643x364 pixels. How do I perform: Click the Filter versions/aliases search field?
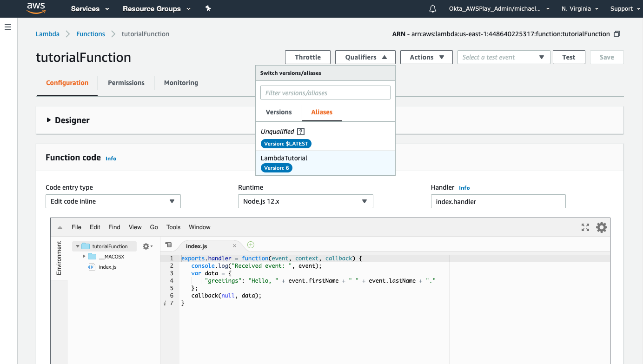pos(325,93)
